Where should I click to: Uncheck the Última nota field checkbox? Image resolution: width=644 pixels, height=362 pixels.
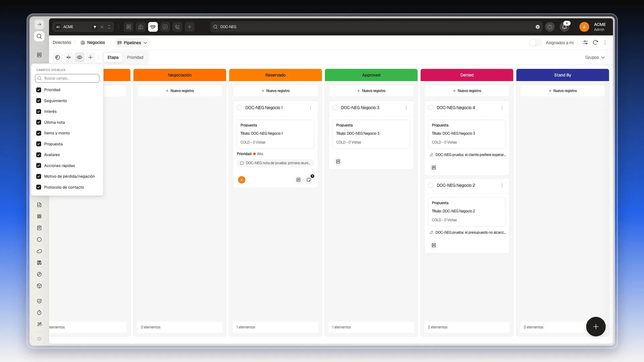[x=39, y=122]
